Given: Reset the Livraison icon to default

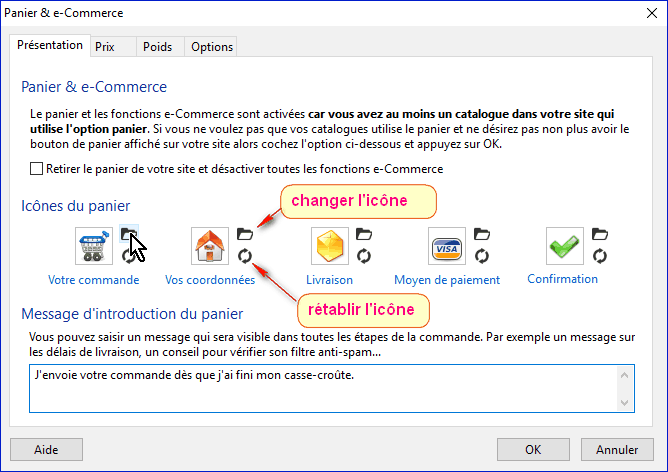Looking at the screenshot, I should point(364,256).
